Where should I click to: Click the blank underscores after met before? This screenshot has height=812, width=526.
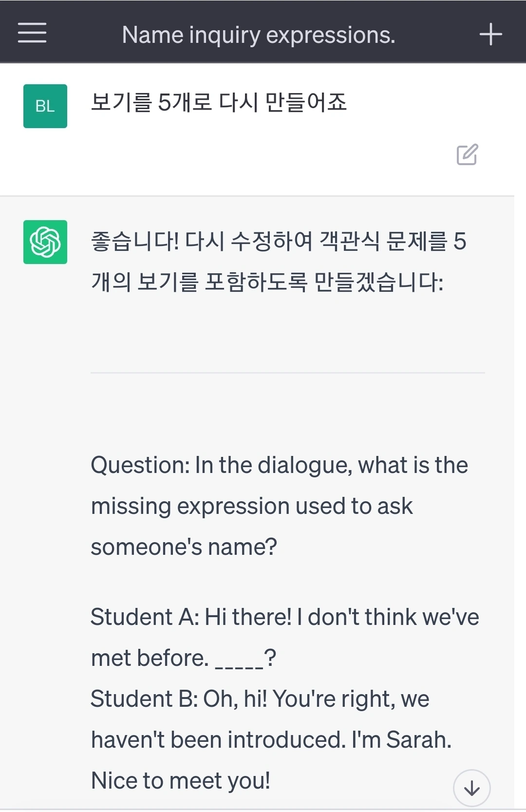(239, 660)
